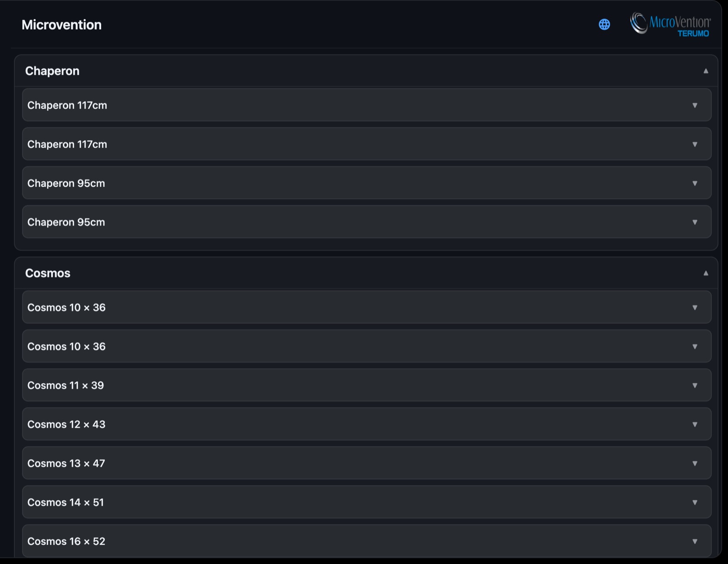Expand the second Cosmos 10 × 36 arrow
Viewport: 728px width, 564px height.
695,346
